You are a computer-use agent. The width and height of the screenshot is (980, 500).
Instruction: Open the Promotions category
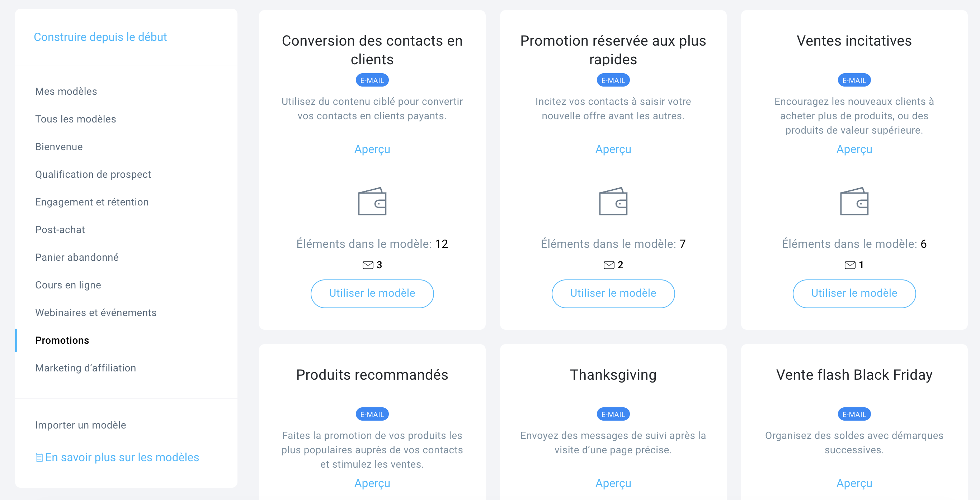point(62,340)
